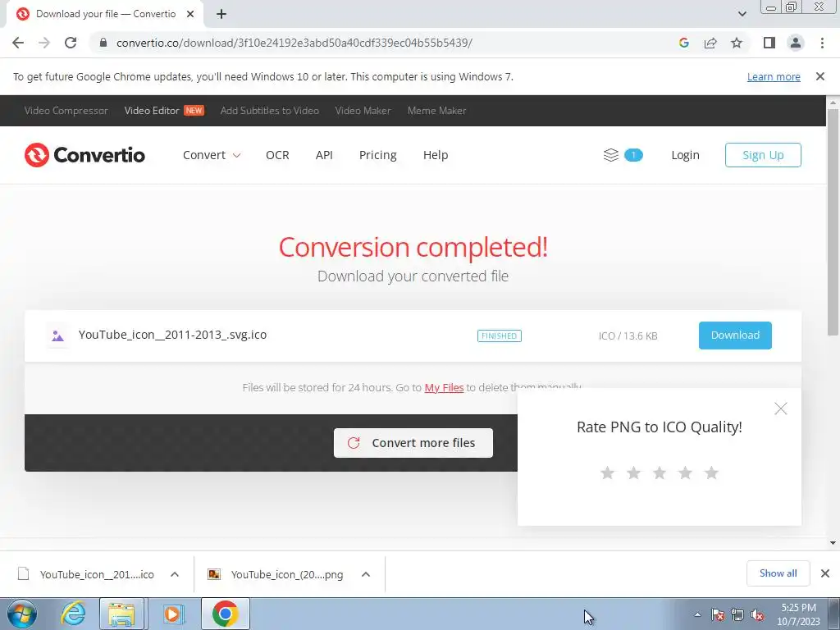The image size is (840, 630).
Task: Close the downloads bar
Action: click(x=825, y=573)
